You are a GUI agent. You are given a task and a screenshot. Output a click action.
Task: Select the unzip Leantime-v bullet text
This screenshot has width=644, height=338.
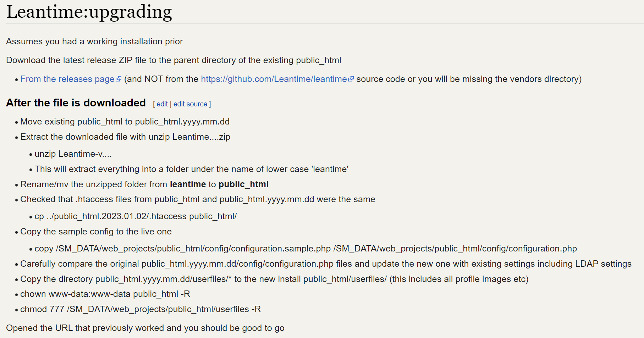click(73, 154)
